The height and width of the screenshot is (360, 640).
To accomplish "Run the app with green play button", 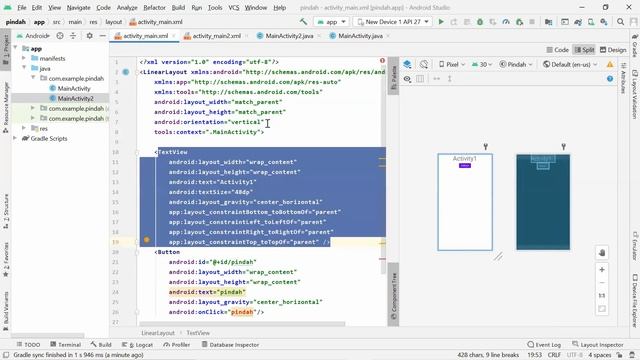I will click(x=441, y=22).
